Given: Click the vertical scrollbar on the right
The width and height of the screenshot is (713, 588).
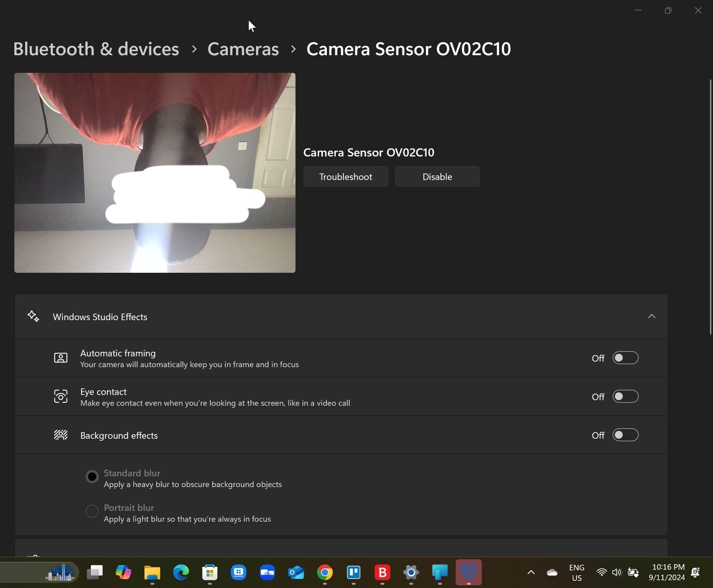Looking at the screenshot, I should 711,206.
